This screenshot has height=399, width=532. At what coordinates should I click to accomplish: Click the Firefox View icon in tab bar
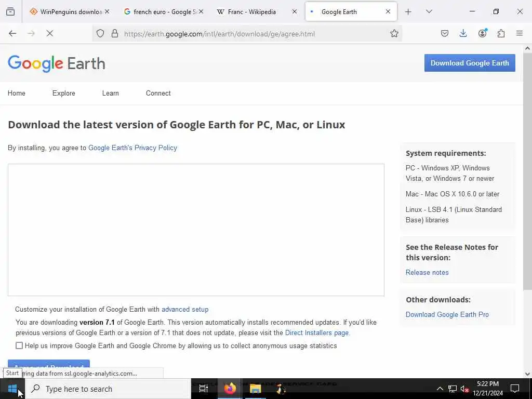10,11
